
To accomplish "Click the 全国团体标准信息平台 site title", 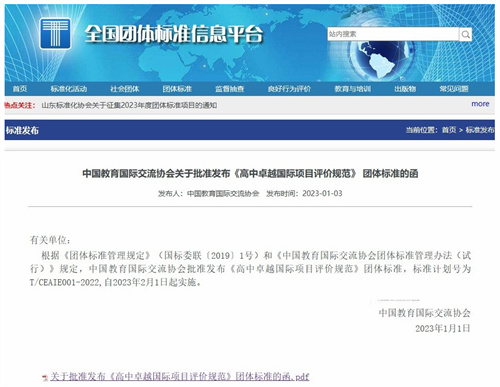I will 174,34.
